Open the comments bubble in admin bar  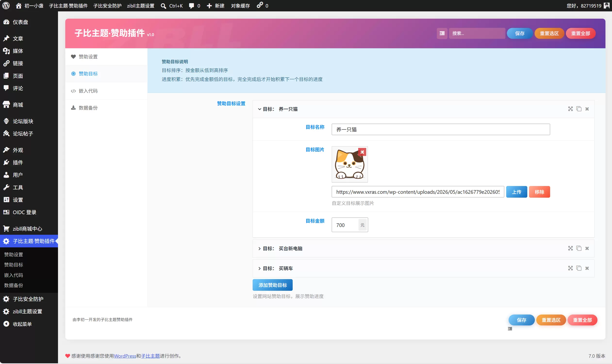tap(191, 6)
